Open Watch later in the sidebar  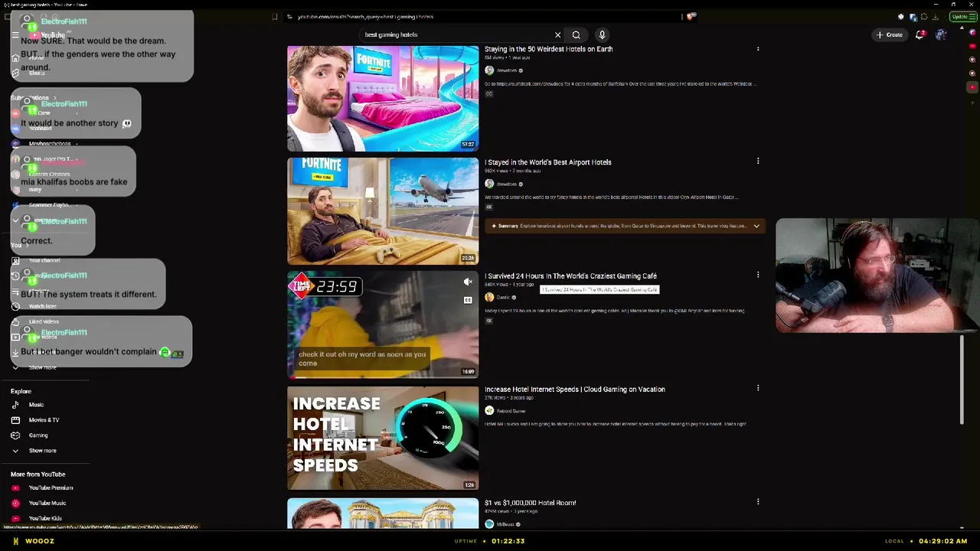[x=42, y=306]
